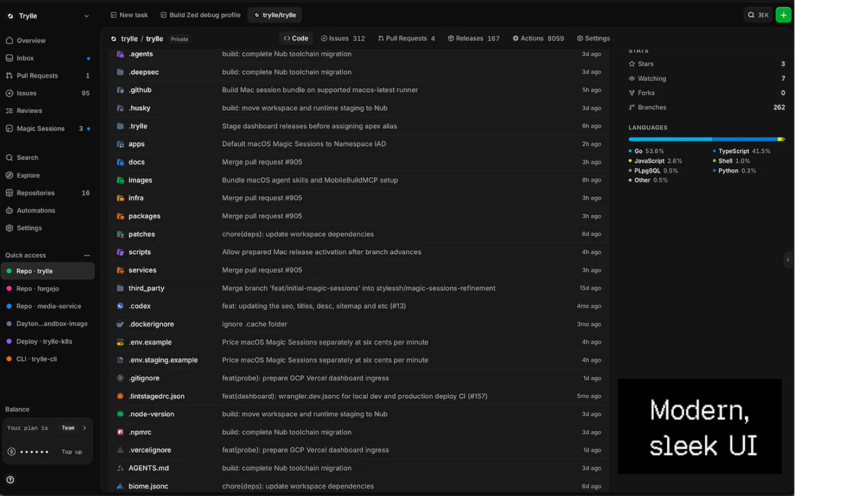Click the trylle owner breadcrumb link

point(129,39)
